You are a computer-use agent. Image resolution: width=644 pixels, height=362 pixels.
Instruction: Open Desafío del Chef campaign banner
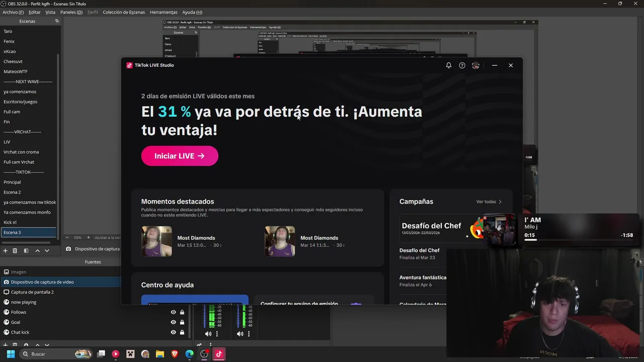pyautogui.click(x=441, y=229)
